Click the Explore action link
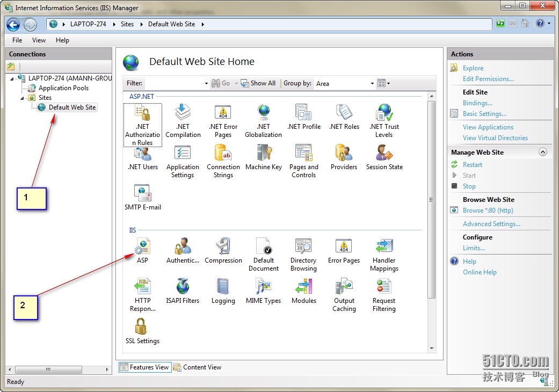Viewport: 559px width, 392px height. (473, 68)
